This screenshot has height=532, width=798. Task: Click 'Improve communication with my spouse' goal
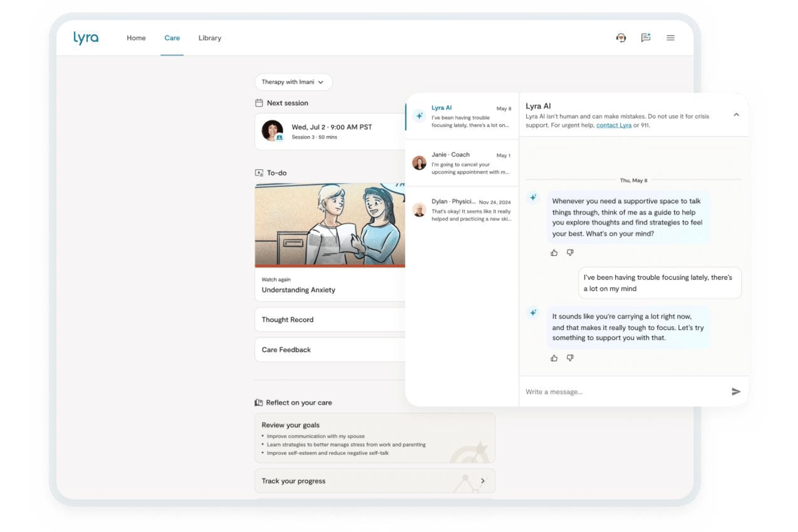coord(315,436)
